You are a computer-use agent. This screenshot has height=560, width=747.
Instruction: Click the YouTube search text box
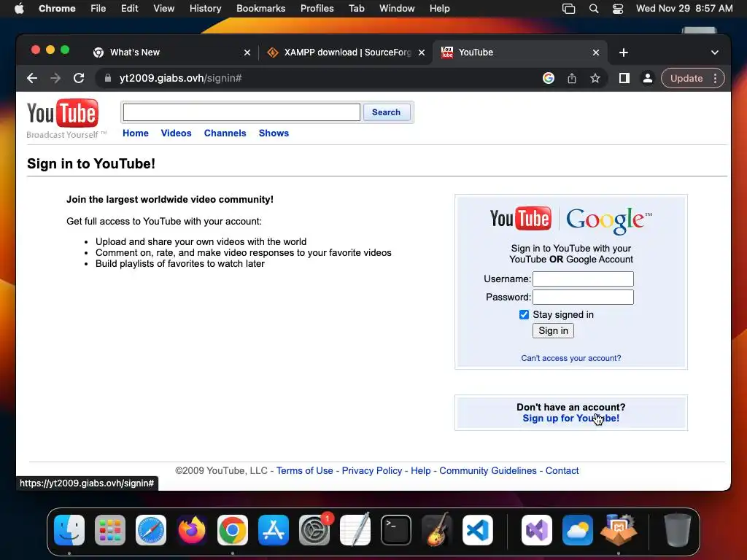[x=241, y=112]
